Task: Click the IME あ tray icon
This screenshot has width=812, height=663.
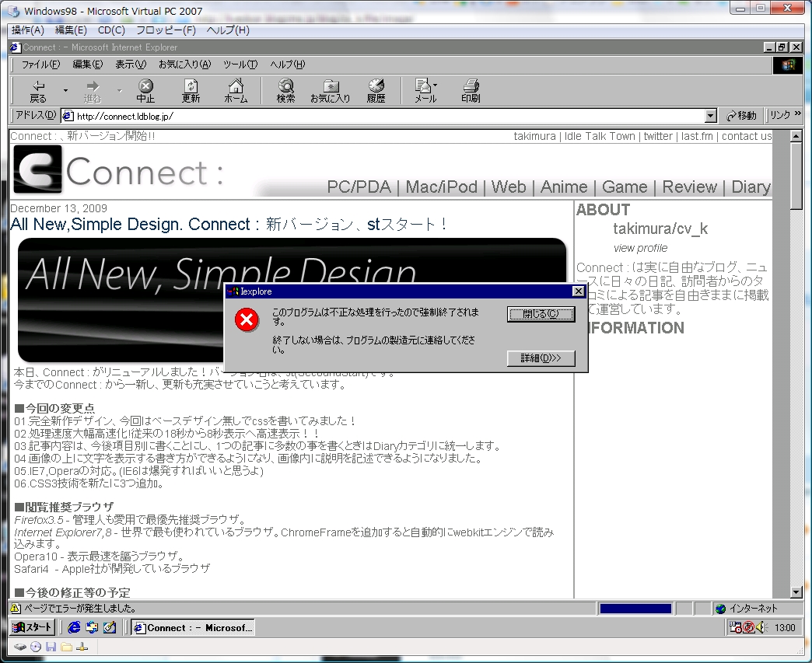Action: click(x=748, y=628)
